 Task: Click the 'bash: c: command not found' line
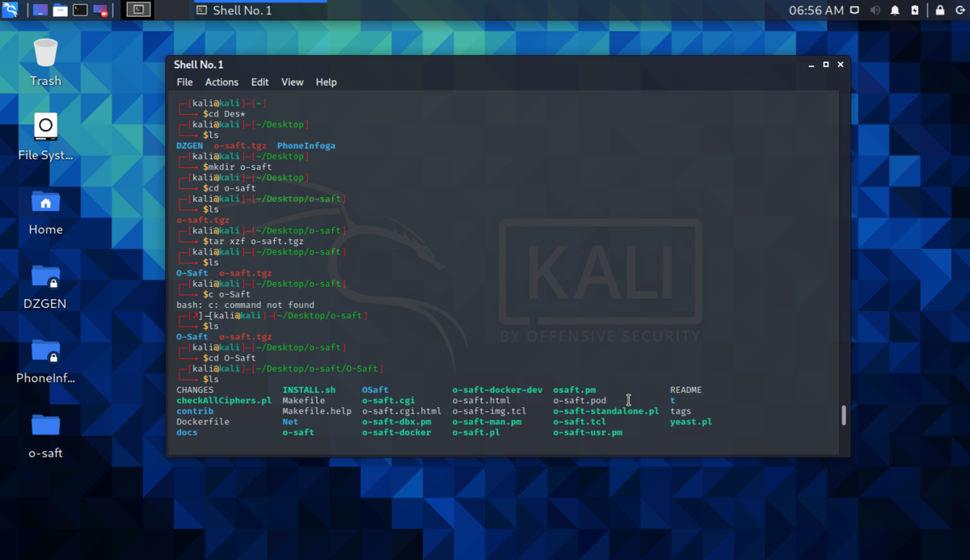[x=246, y=305]
